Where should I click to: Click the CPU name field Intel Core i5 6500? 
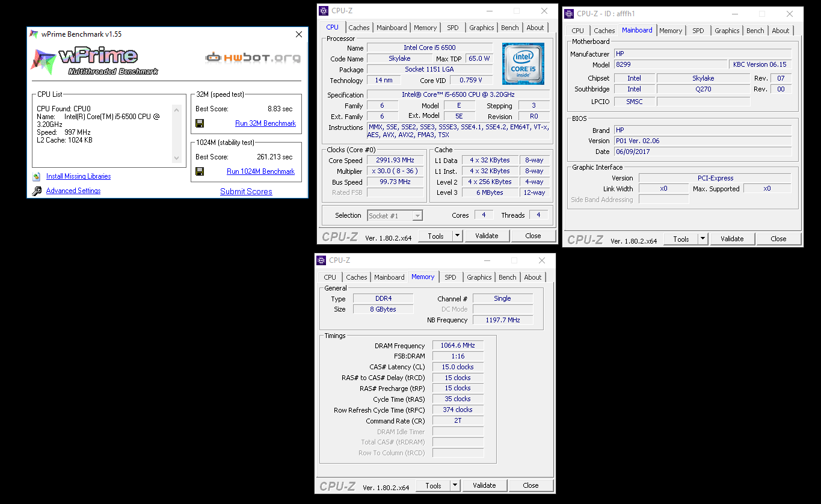429,48
